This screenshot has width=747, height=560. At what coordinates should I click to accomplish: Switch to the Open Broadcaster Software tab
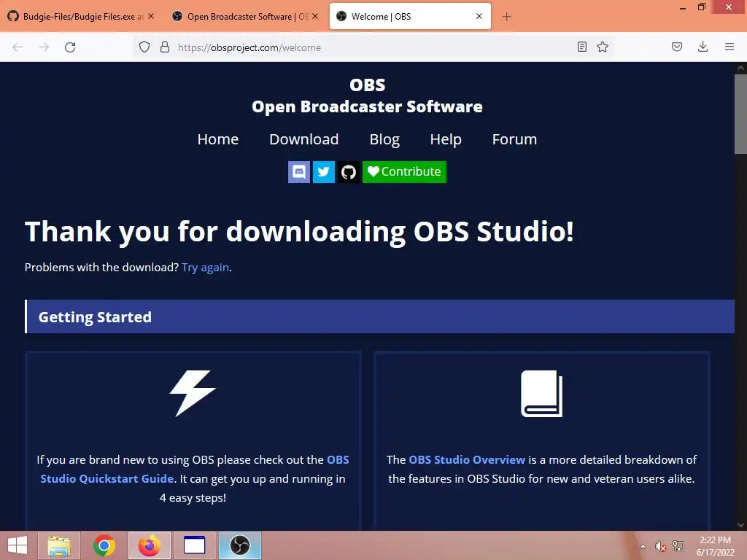pyautogui.click(x=240, y=16)
